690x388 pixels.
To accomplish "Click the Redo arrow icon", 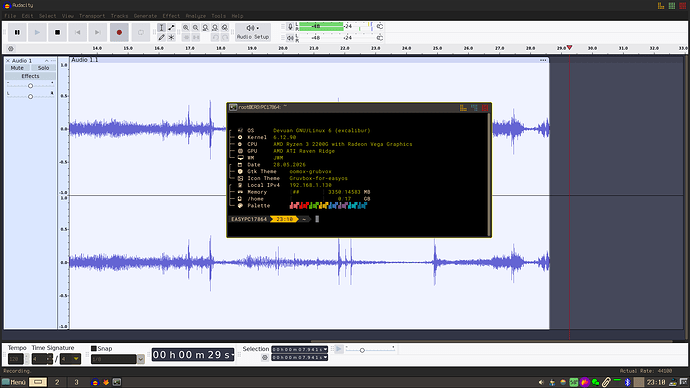I will coord(225,37).
